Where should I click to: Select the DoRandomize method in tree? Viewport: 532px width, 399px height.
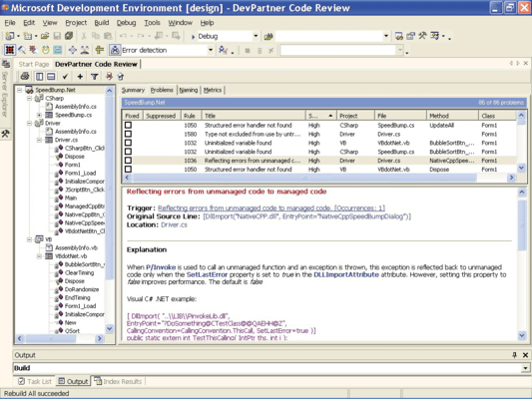pyautogui.click(x=82, y=289)
